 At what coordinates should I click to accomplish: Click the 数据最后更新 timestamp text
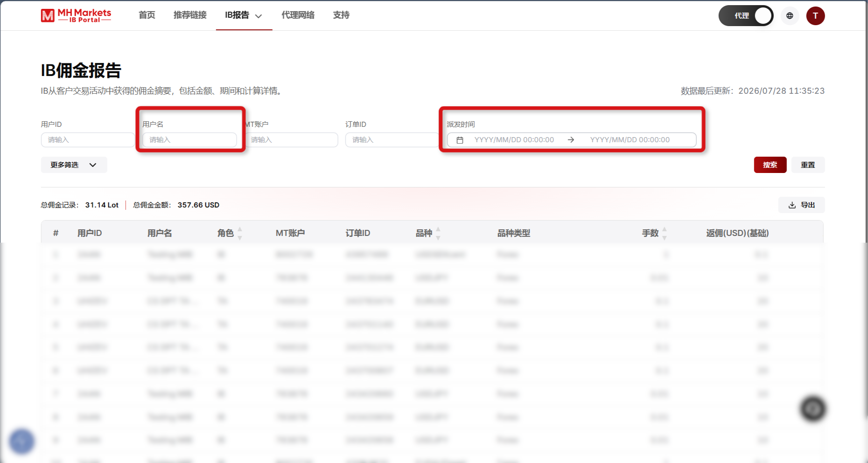[x=752, y=91]
